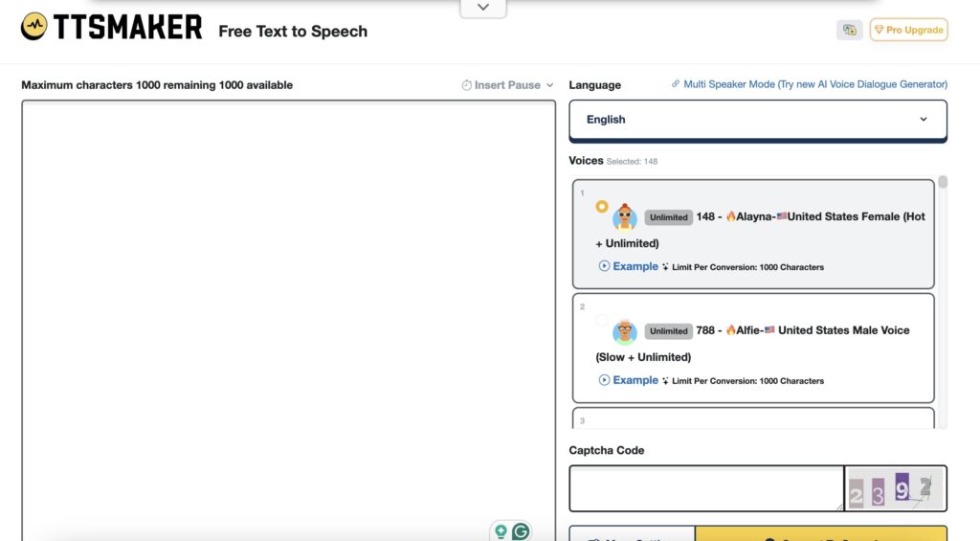Click the clock icon beside Insert Pause

[466, 85]
